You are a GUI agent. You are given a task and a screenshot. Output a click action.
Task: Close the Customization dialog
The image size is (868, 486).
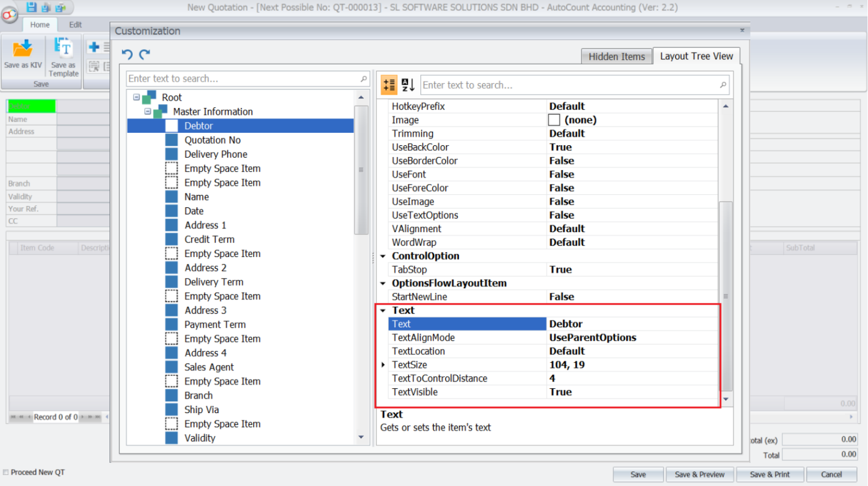(742, 31)
